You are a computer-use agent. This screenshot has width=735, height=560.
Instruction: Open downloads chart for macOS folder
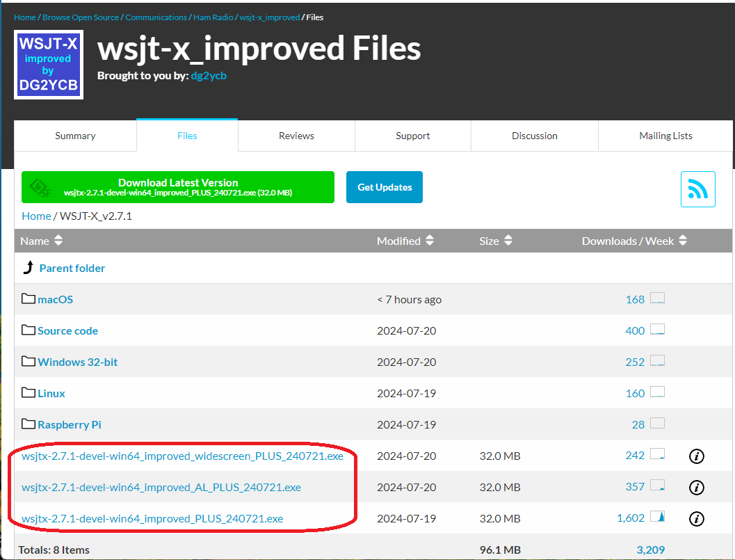click(657, 298)
